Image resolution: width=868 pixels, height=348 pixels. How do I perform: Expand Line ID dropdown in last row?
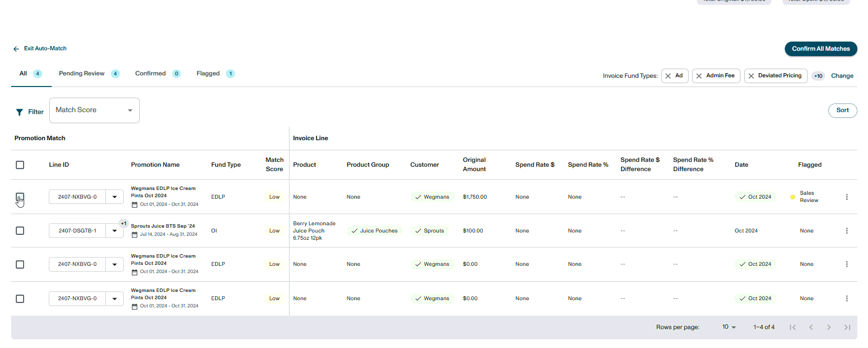click(115, 299)
